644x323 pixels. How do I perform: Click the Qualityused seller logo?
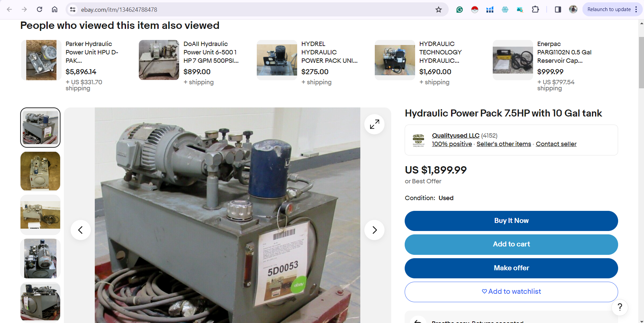(x=418, y=140)
